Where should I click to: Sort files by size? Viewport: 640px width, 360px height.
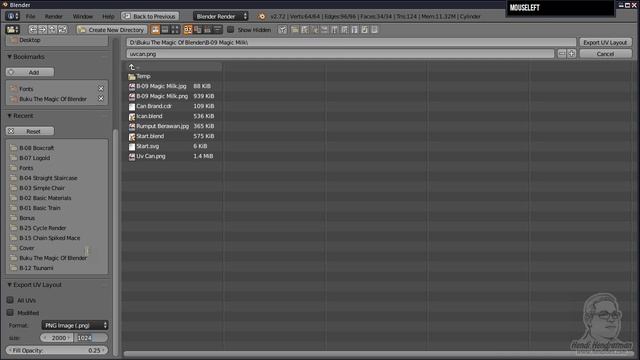click(217, 29)
